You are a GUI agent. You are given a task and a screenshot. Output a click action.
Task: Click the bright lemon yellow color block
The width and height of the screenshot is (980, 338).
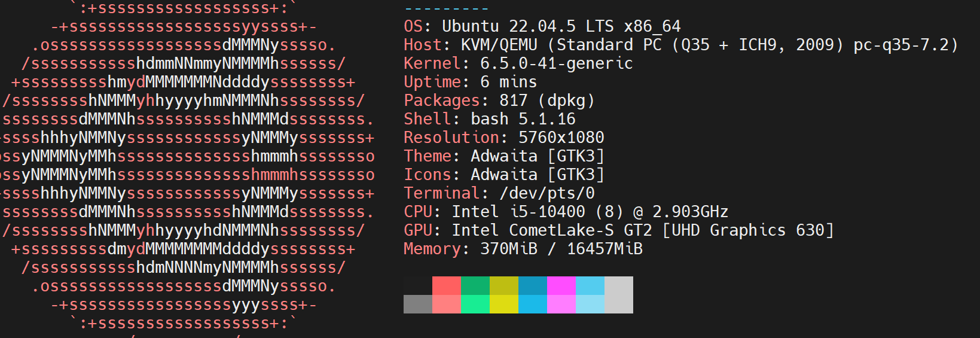pos(504,304)
